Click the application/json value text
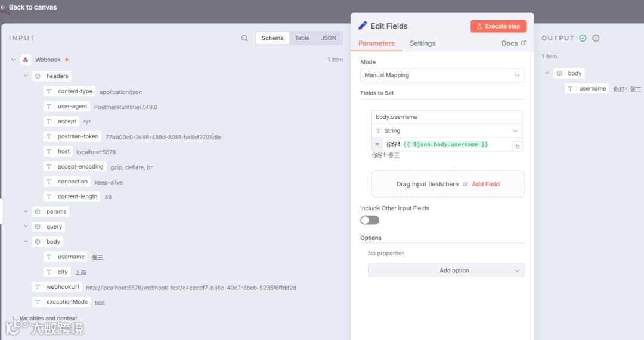 coord(120,92)
